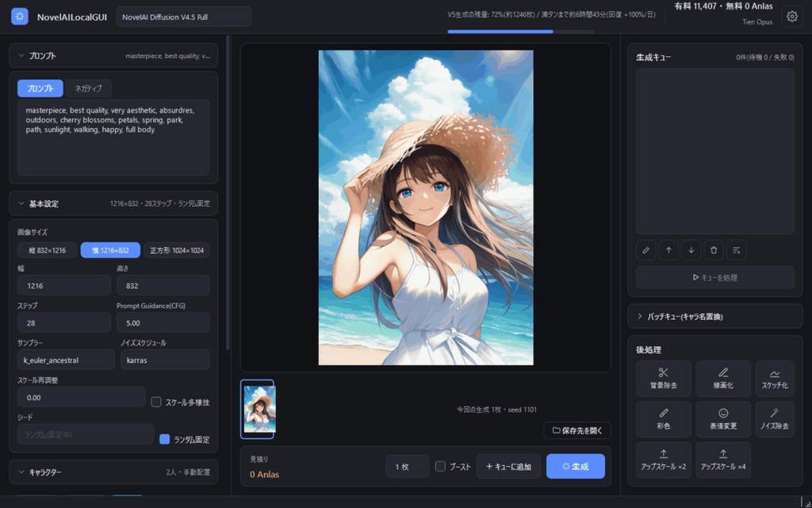Screen dimensions: 812x508
Task: Delete queue item with the trash icon
Action: (714, 250)
